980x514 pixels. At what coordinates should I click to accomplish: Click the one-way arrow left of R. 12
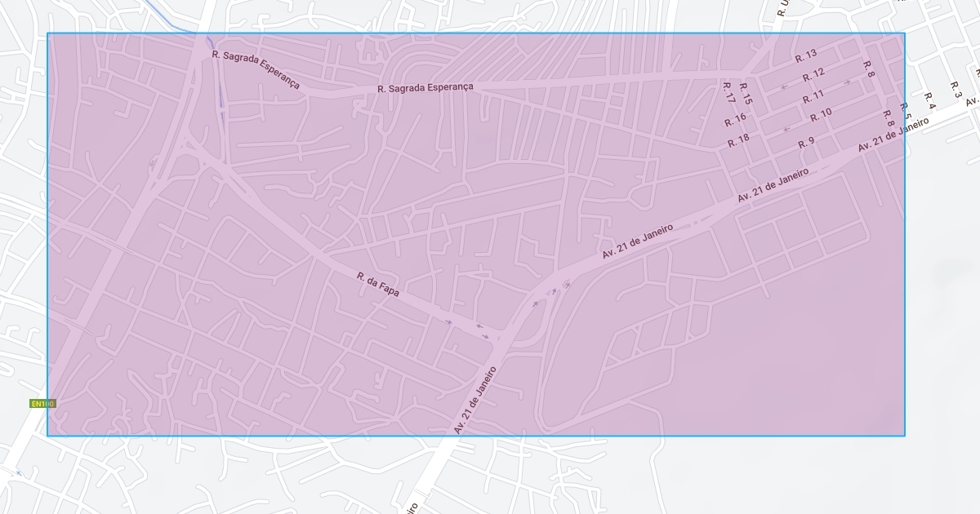coord(784,86)
